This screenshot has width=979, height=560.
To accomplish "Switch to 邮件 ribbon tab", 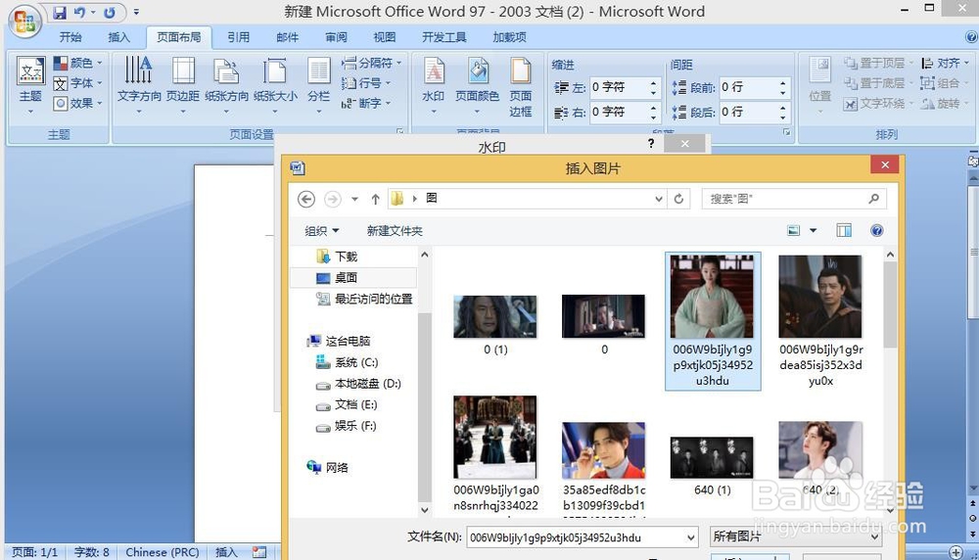I will (287, 37).
